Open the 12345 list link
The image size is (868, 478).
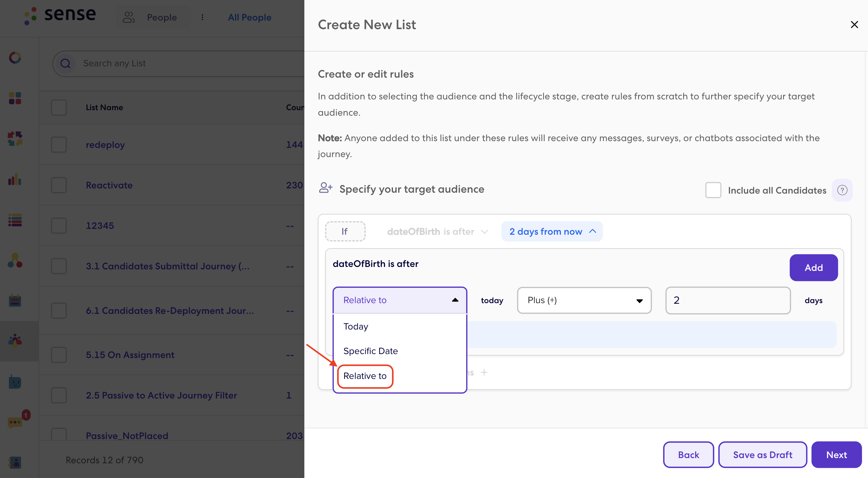100,226
